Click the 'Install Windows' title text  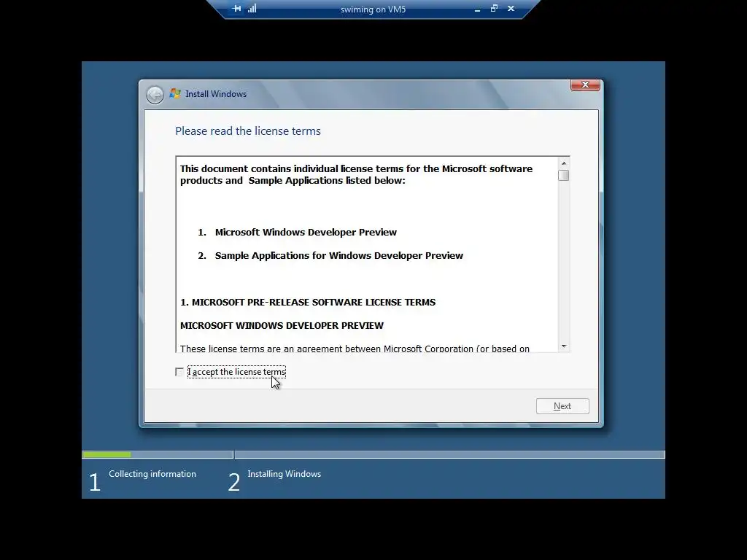click(216, 94)
